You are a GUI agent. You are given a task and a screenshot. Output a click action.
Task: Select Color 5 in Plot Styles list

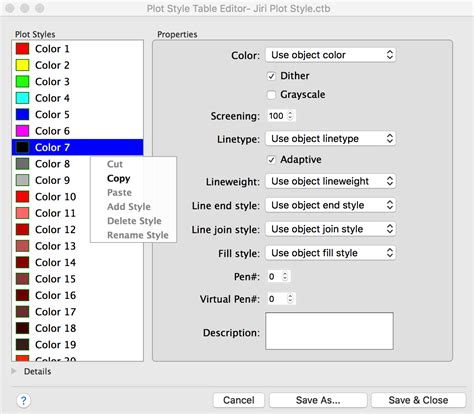(77, 114)
